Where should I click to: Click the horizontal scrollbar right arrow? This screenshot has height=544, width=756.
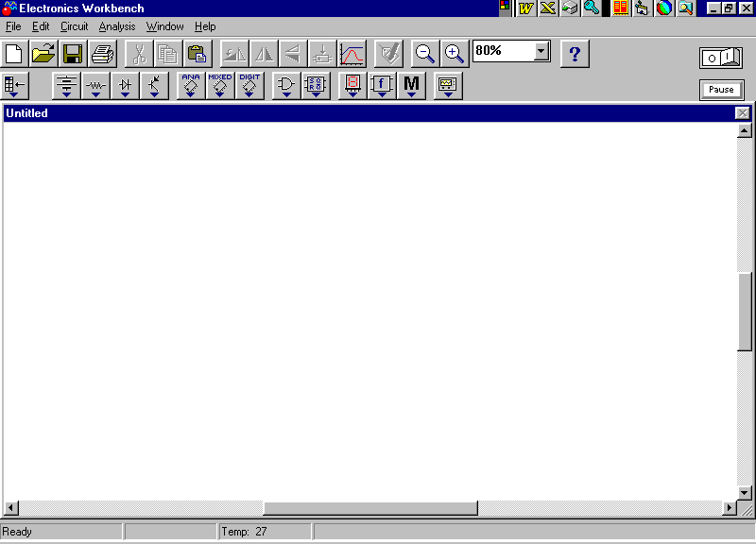[730, 508]
